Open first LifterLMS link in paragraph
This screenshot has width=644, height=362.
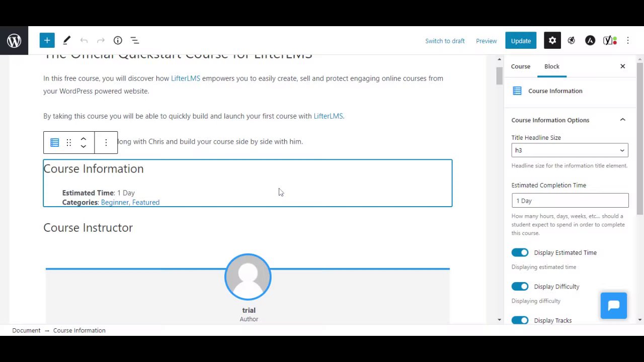(186, 78)
